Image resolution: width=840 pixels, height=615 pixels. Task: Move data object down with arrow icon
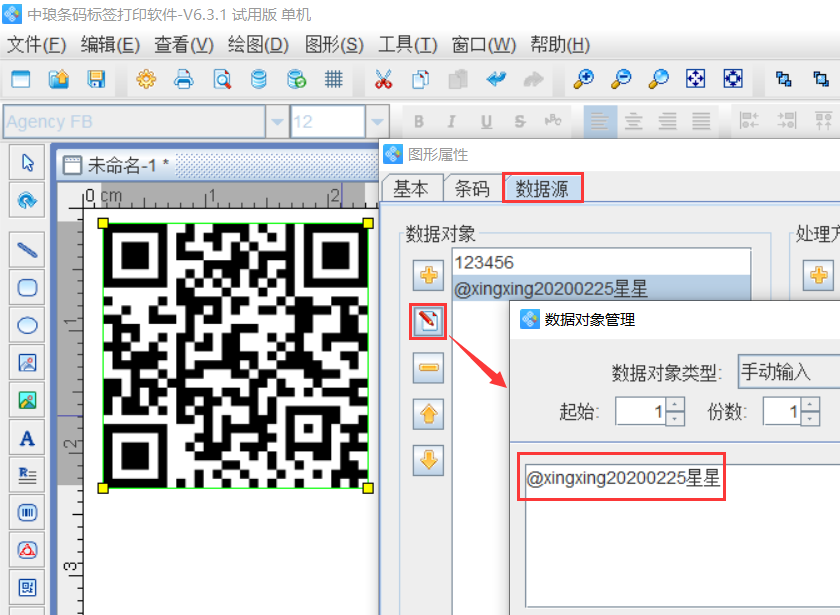pyautogui.click(x=429, y=459)
